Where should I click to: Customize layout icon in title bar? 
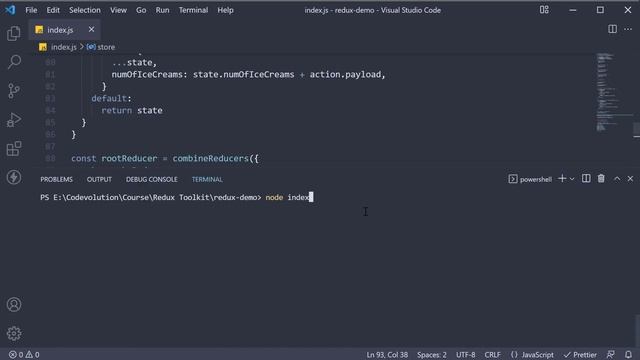[x=544, y=10]
